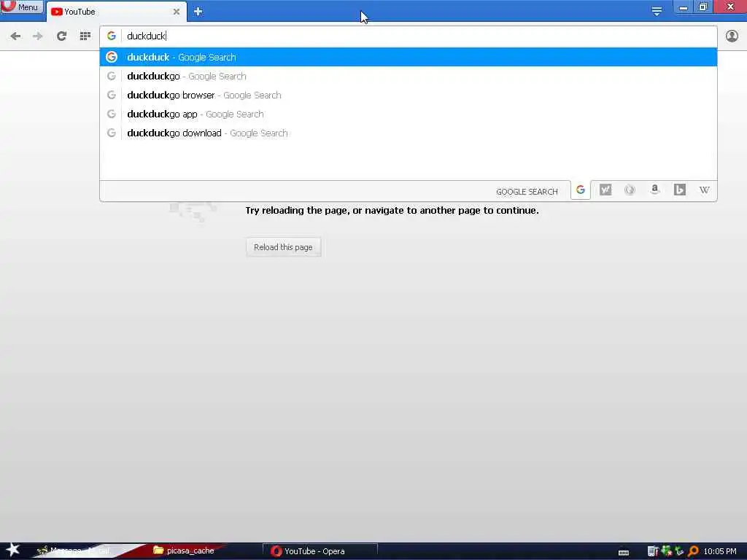This screenshot has width=747, height=560.
Task: Go forward to next page
Action: 38,36
